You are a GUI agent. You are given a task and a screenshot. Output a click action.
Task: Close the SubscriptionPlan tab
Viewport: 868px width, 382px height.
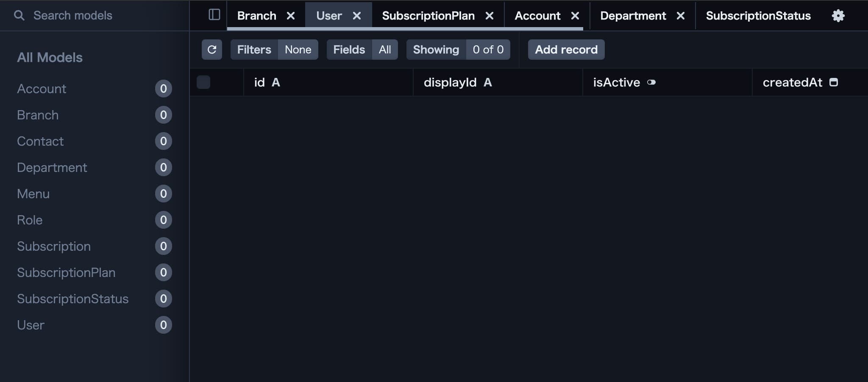(x=490, y=16)
